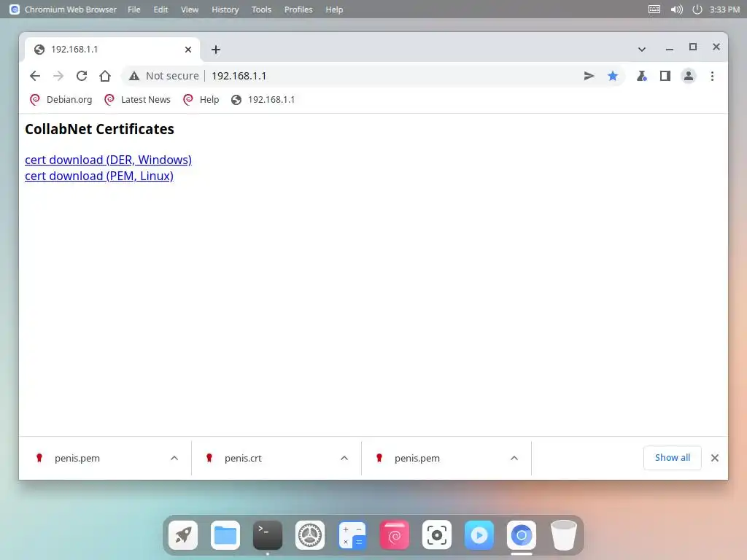The width and height of the screenshot is (747, 560).
Task: Open Debian.org bookmark
Action: point(61,99)
